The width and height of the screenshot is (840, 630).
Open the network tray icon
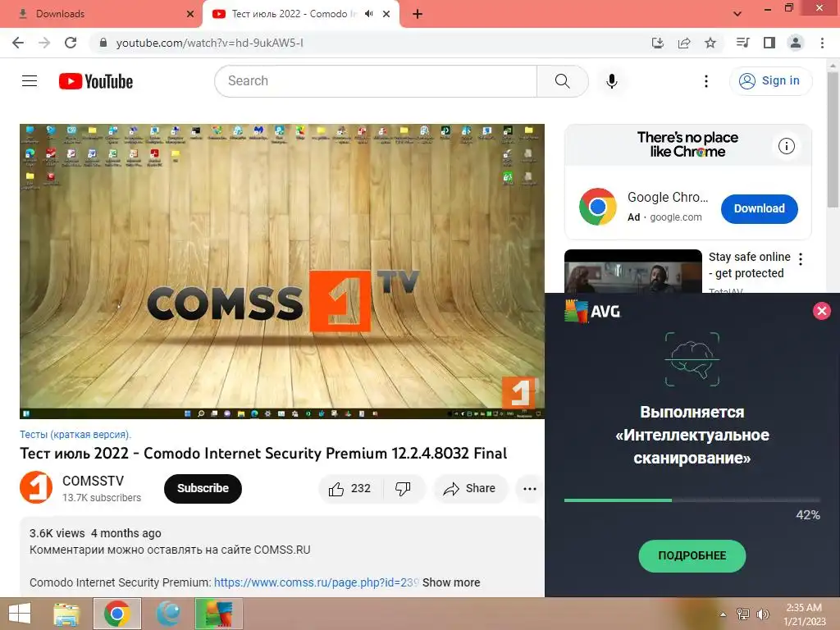click(743, 614)
